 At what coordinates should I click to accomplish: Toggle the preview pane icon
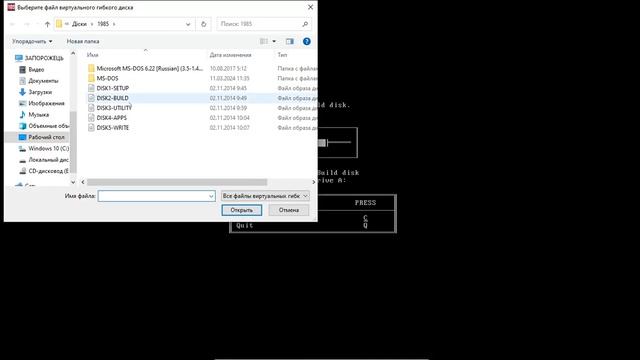[x=290, y=41]
